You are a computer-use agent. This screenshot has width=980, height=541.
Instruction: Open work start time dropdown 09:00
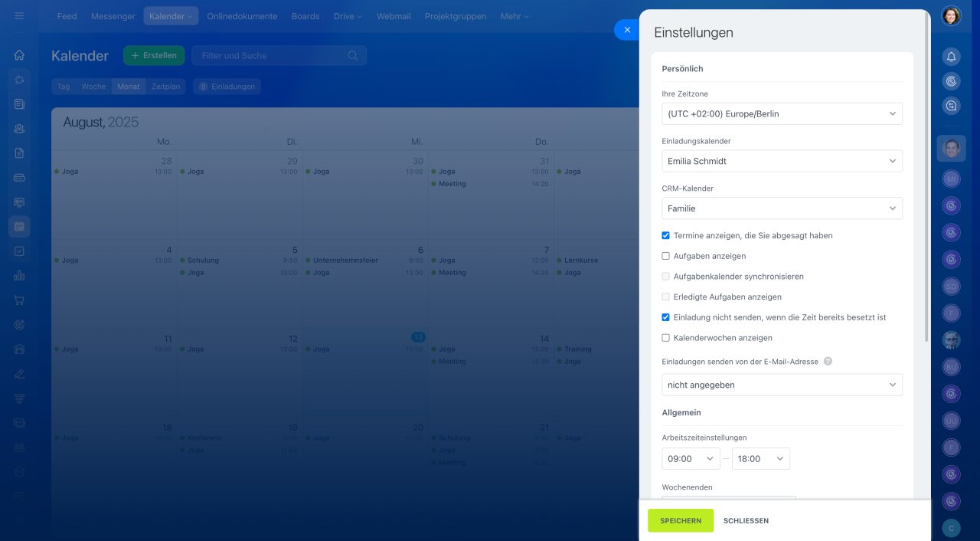click(691, 458)
